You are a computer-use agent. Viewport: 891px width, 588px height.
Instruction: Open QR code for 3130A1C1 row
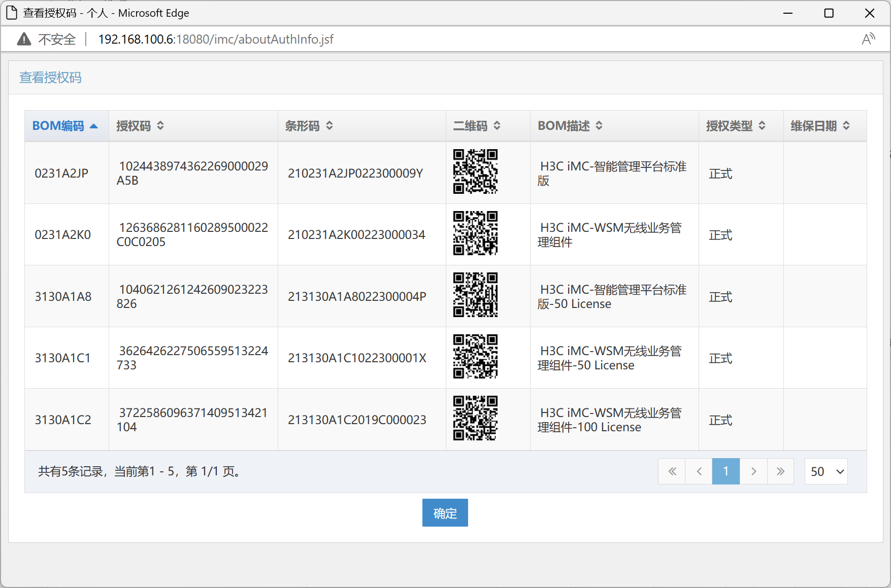tap(475, 356)
